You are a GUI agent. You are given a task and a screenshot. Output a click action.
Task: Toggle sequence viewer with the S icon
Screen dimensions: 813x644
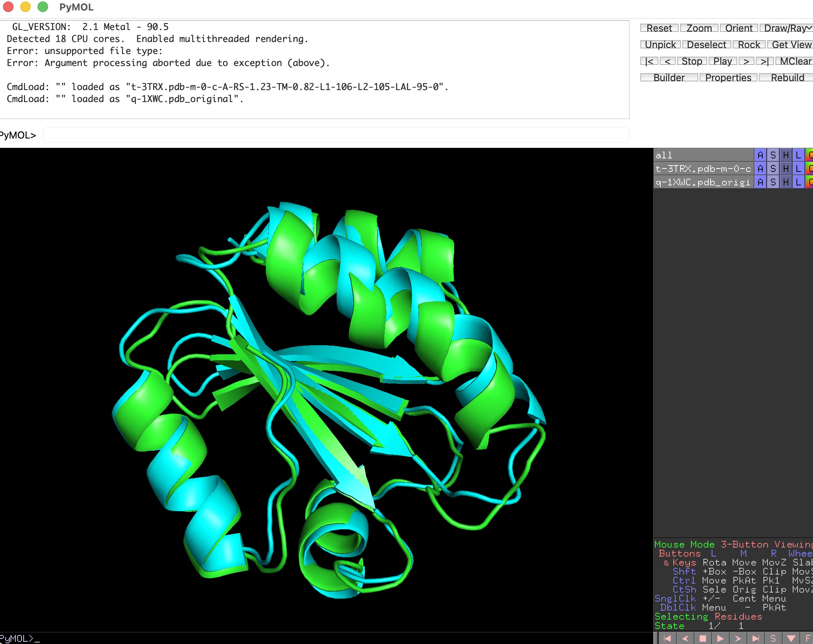[x=774, y=638]
